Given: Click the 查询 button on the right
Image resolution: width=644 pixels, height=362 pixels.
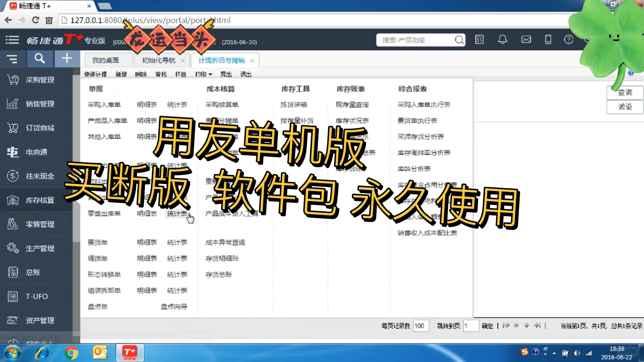Looking at the screenshot, I should coord(624,93).
